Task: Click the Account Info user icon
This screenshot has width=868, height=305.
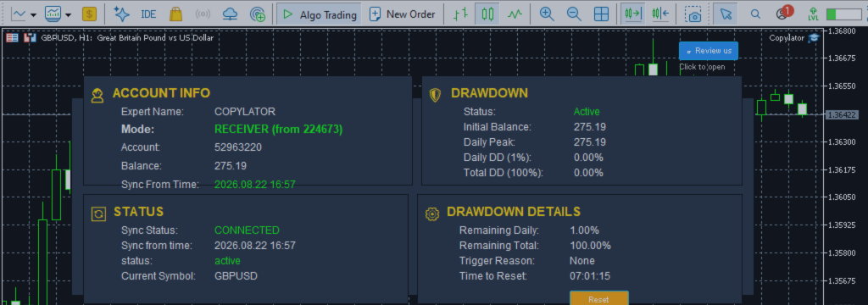Action: pyautogui.click(x=98, y=96)
